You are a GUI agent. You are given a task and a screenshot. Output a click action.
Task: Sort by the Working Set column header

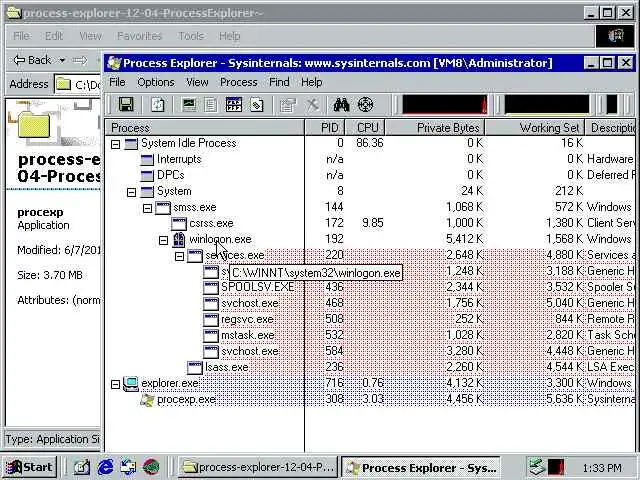coord(535,128)
